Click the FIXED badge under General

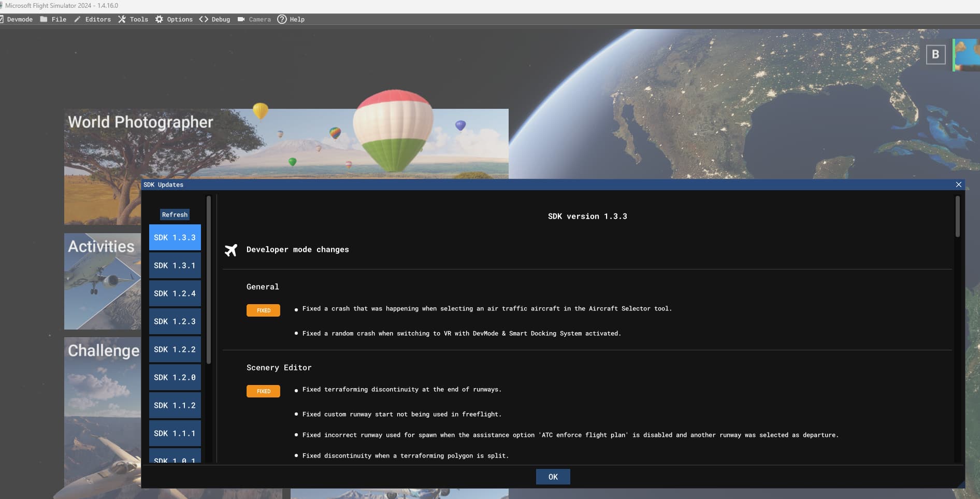(x=263, y=310)
